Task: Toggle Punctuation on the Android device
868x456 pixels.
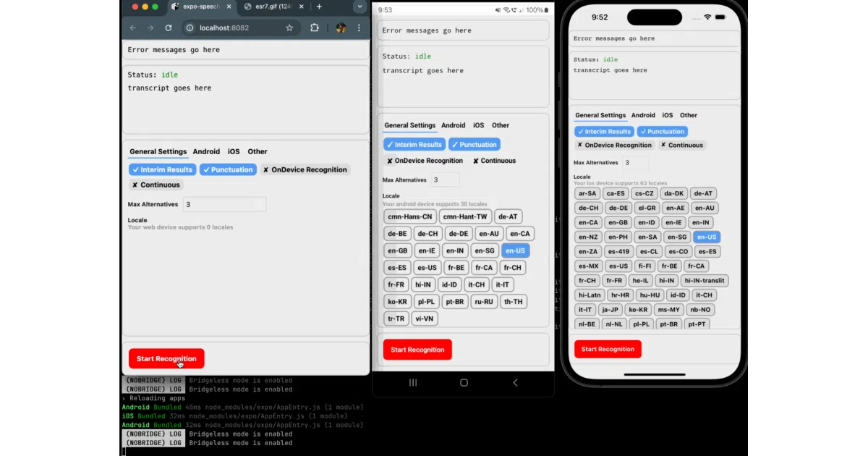Action: click(x=474, y=144)
